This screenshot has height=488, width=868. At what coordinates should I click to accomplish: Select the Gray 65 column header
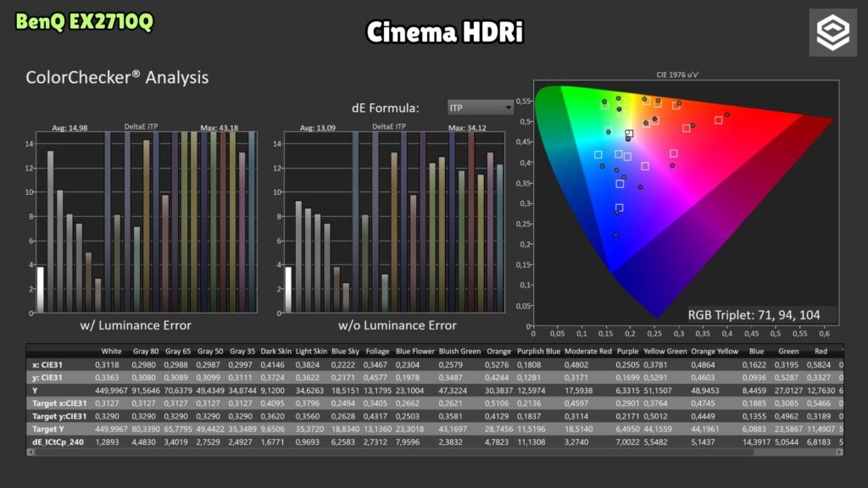(178, 352)
